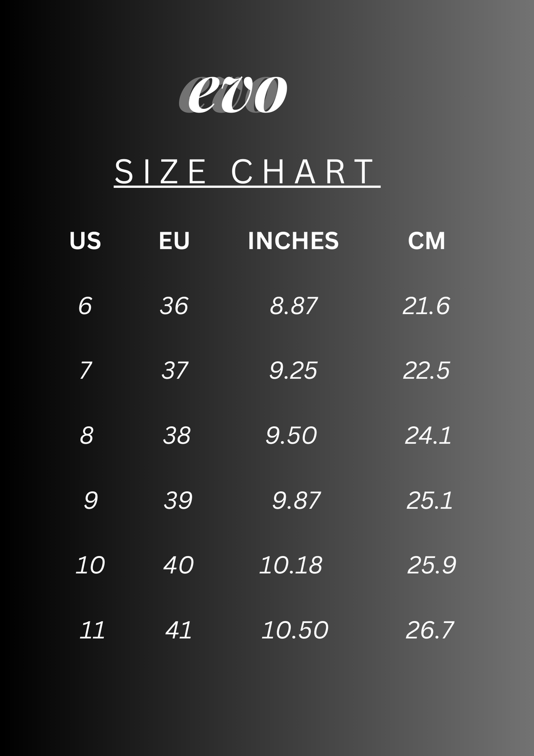Click the 22.5 cm value

tap(426, 370)
